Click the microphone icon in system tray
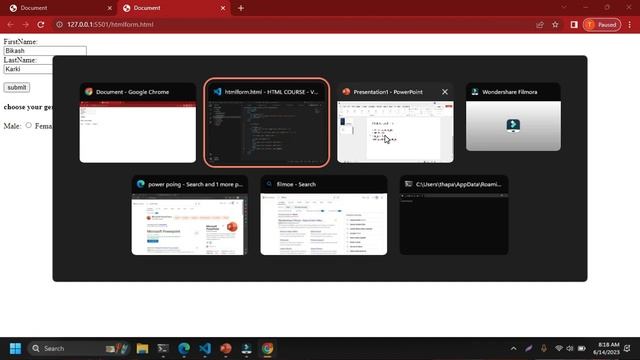The width and height of the screenshot is (640, 360). (544, 348)
